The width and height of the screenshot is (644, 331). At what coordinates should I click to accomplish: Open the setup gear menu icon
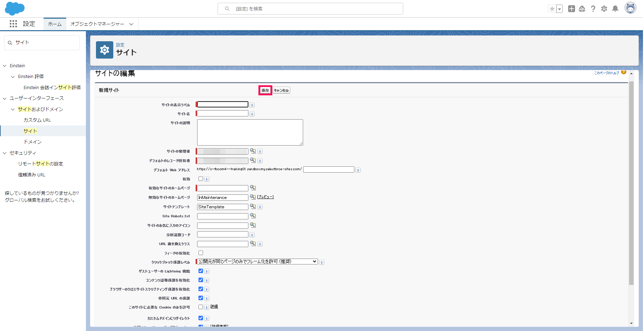click(604, 9)
